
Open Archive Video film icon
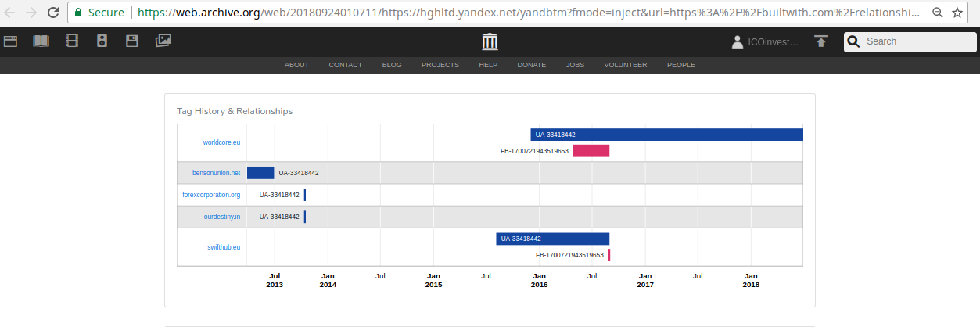[x=72, y=41]
